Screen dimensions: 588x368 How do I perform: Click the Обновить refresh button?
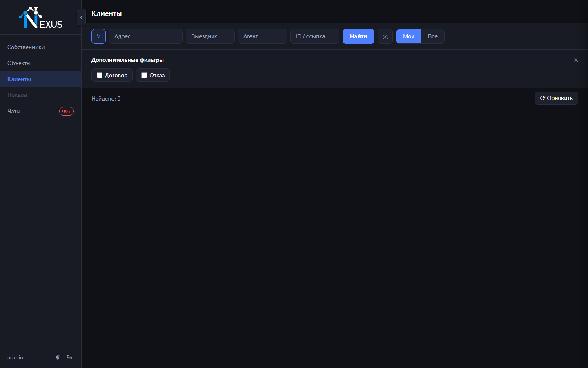pos(556,98)
